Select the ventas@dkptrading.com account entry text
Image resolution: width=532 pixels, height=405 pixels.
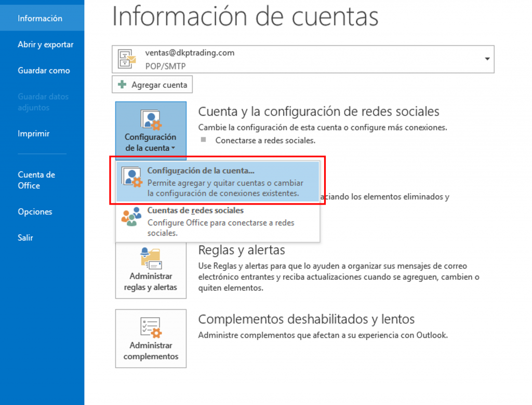pyautogui.click(x=190, y=53)
